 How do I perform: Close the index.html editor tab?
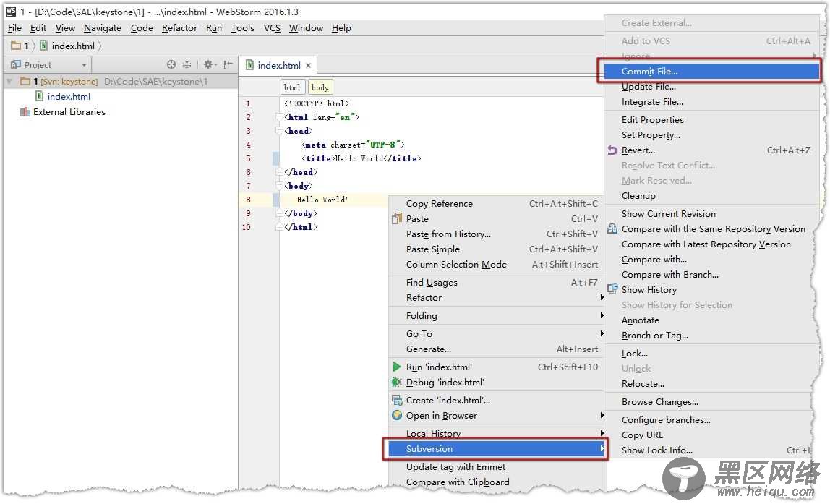(x=308, y=66)
